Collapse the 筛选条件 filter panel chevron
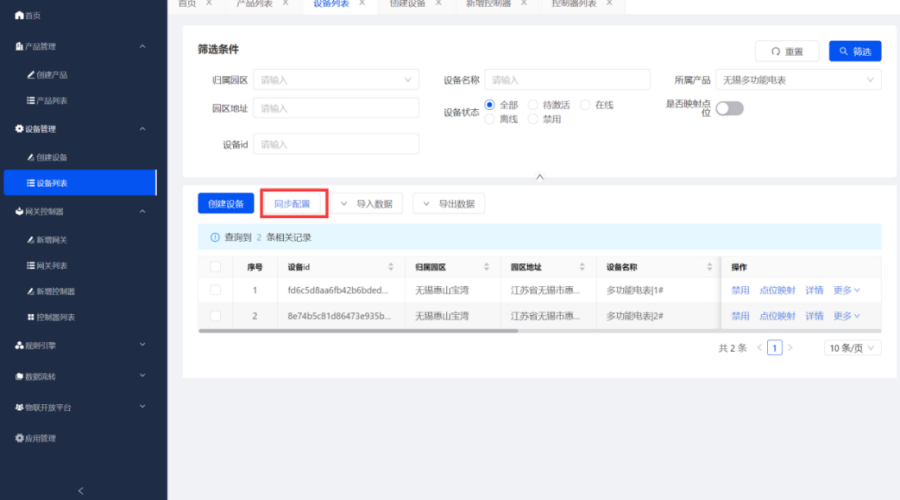900x500 pixels. pyautogui.click(x=540, y=177)
